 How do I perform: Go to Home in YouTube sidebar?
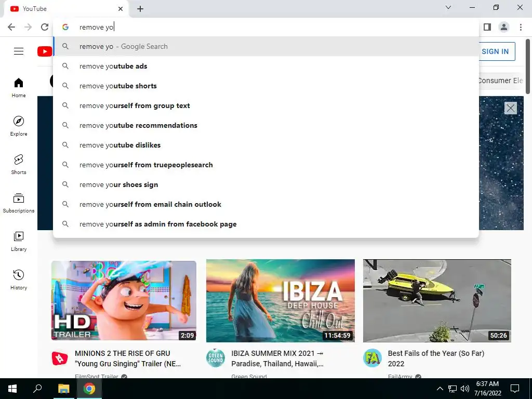(19, 87)
